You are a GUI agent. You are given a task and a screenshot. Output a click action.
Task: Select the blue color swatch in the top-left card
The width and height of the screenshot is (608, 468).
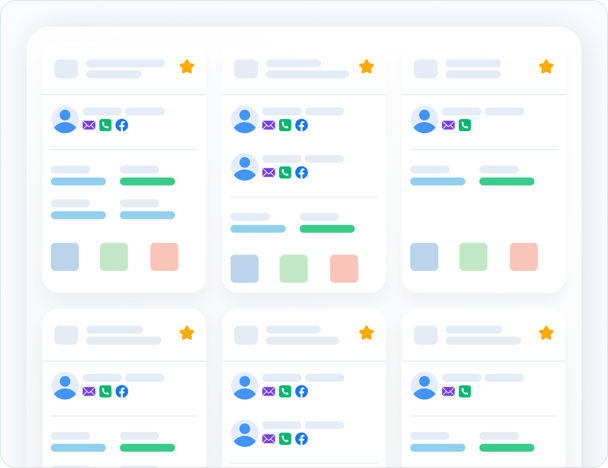(x=65, y=257)
